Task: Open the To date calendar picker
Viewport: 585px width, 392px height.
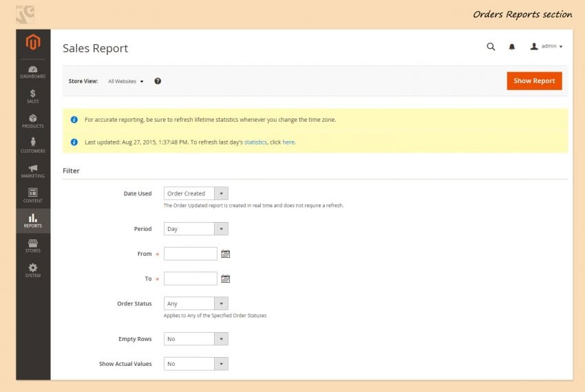Action: [x=225, y=279]
